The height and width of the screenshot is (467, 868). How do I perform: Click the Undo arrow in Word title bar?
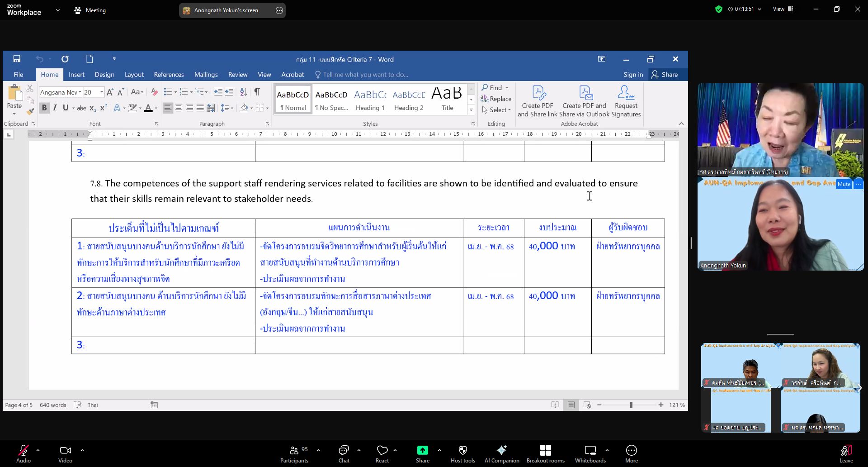click(40, 59)
